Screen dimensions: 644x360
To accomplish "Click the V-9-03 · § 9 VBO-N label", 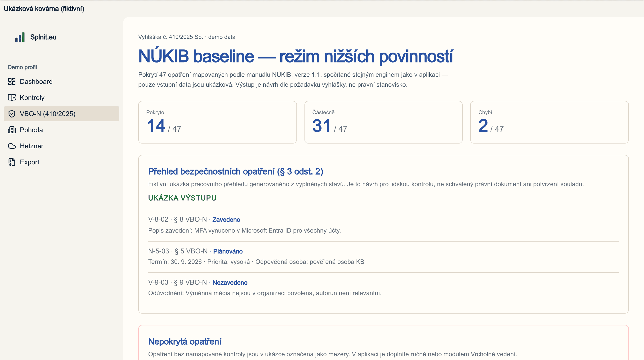I will click(x=178, y=283).
